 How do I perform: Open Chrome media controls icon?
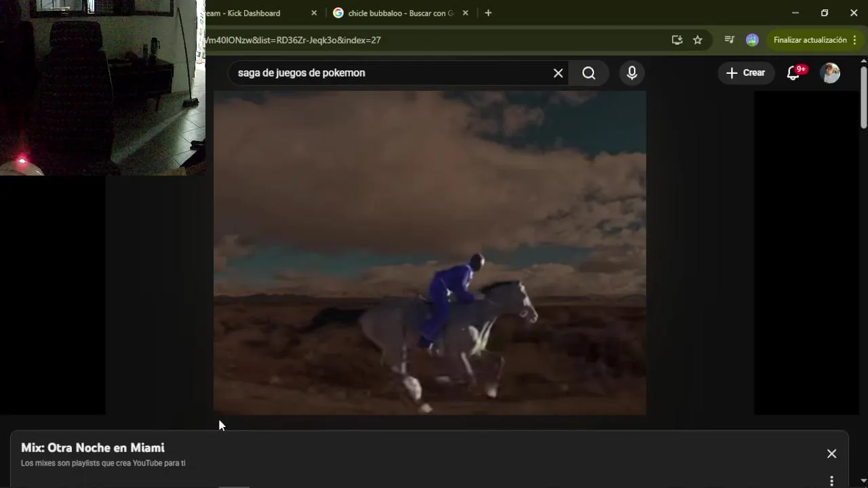(x=730, y=40)
